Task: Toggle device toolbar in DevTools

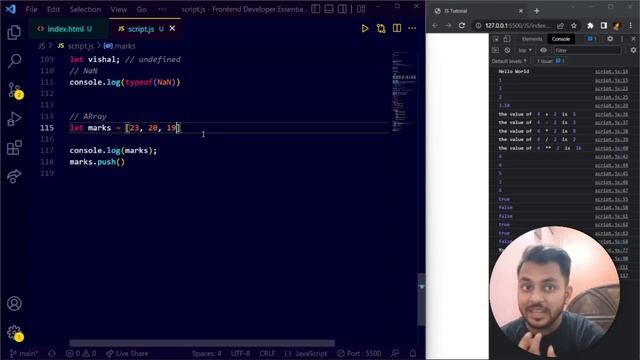Action: 507,39
